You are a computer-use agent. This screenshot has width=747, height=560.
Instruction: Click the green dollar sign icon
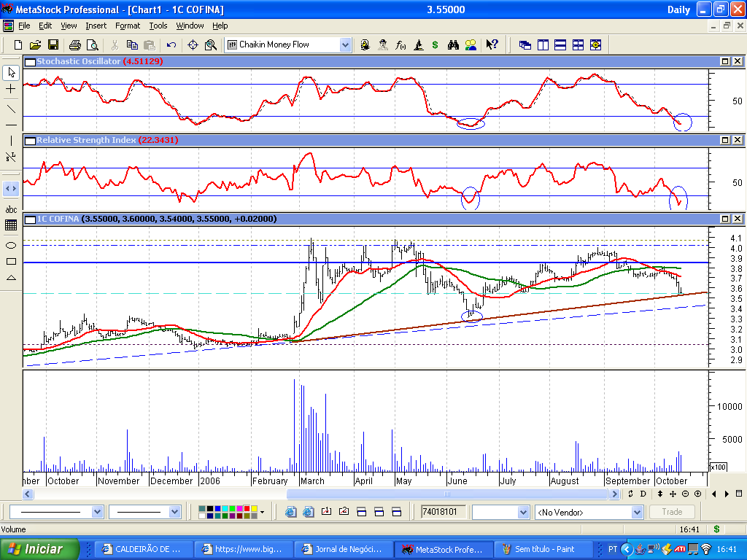click(x=435, y=44)
